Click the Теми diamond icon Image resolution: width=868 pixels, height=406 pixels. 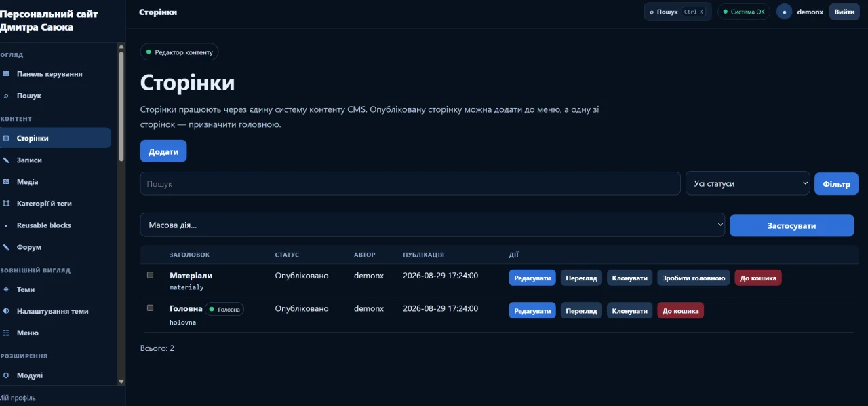pos(6,289)
